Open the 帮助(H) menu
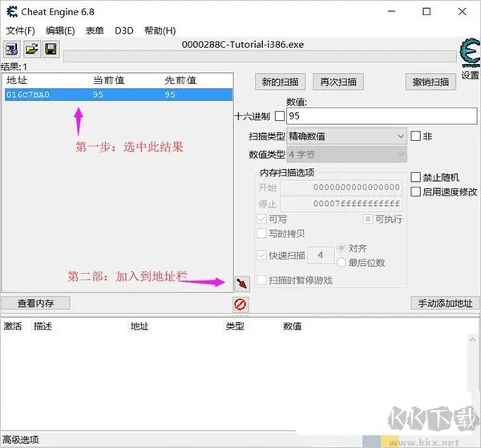 click(x=160, y=30)
